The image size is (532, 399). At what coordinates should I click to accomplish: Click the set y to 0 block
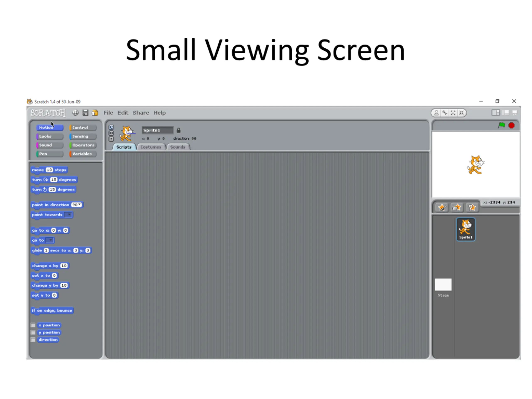click(x=44, y=295)
